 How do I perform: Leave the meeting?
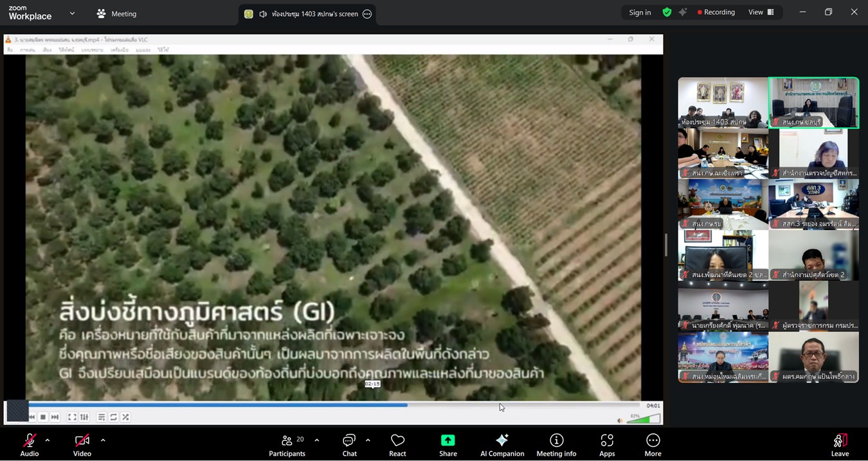pyautogui.click(x=840, y=445)
